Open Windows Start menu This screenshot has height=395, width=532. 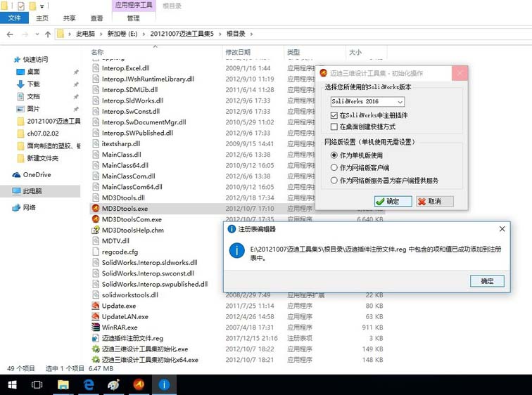(12, 385)
